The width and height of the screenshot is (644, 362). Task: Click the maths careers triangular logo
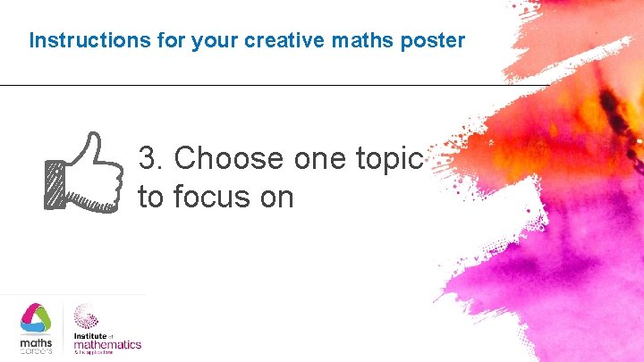point(36,319)
